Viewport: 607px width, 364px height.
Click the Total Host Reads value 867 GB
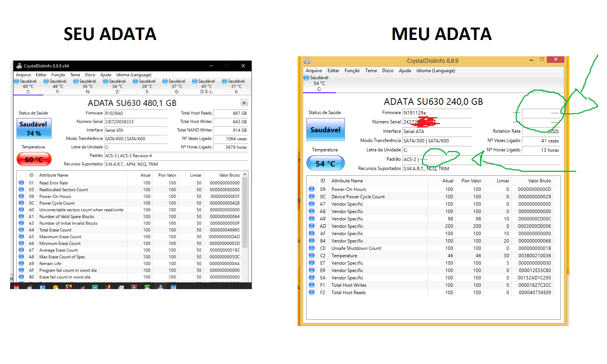231,113
